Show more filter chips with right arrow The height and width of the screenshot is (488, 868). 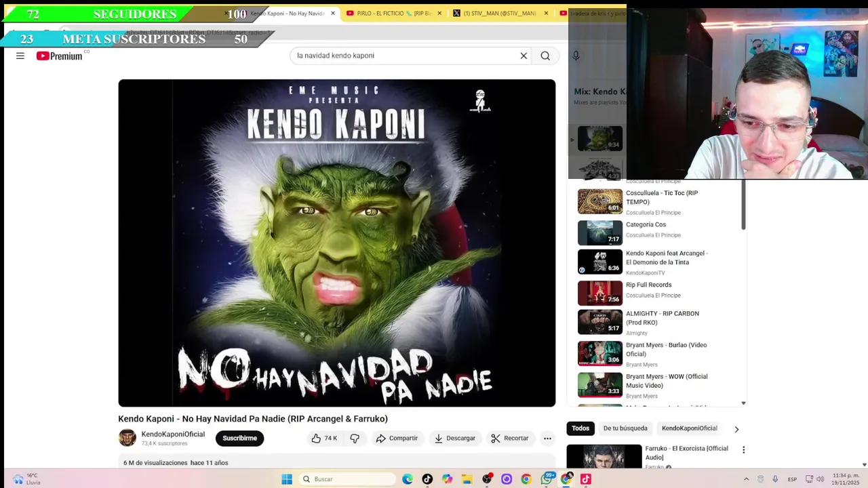point(736,429)
